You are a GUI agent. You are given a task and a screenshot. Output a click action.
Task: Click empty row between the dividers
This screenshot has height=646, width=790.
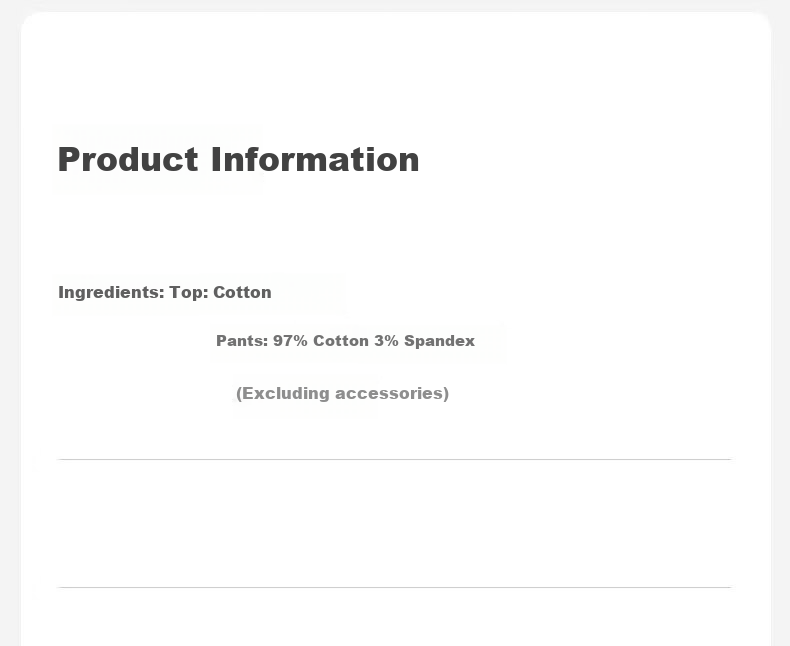(394, 524)
